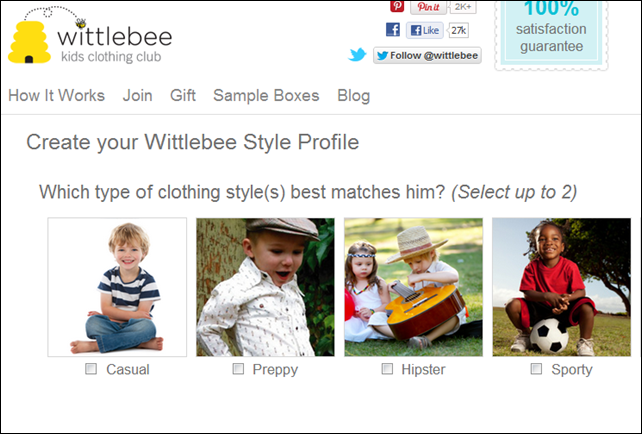Open the Gift menu item

click(x=183, y=96)
